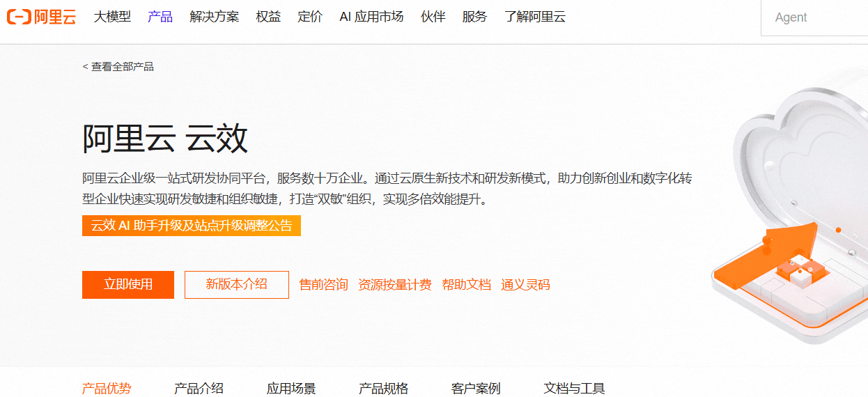The image size is (868, 397).
Task: Focus the Agent search field
Action: [x=814, y=17]
